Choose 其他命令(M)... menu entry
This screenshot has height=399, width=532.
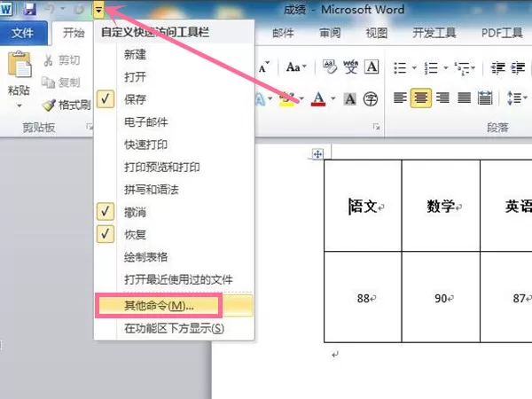click(x=174, y=306)
